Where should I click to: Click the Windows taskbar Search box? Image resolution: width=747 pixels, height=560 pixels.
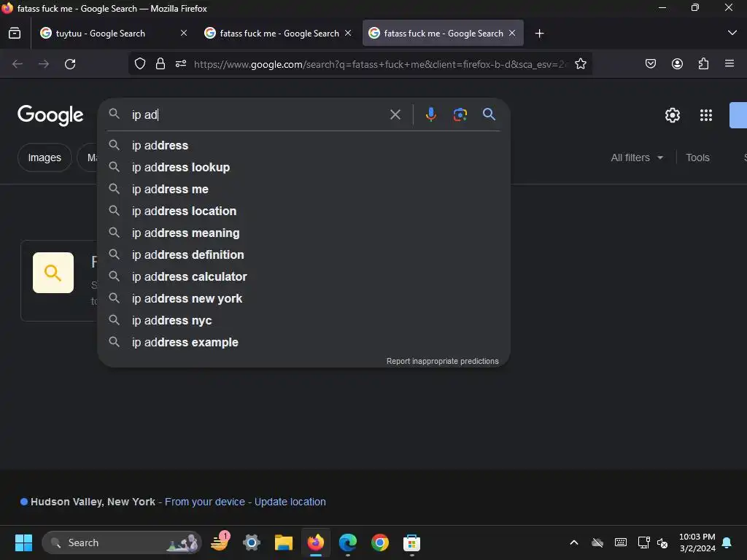pyautogui.click(x=122, y=542)
